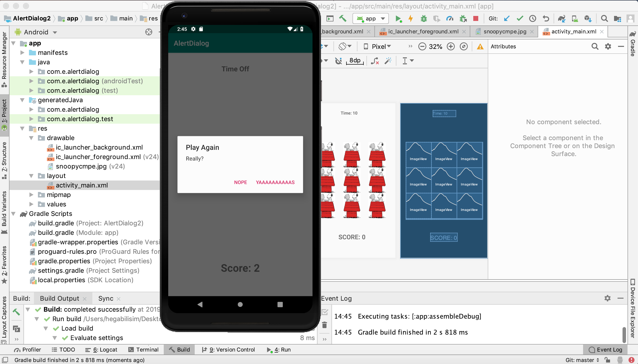Switch to ic_launcher_foreground.xml tab
The width and height of the screenshot is (638, 364).
(423, 31)
